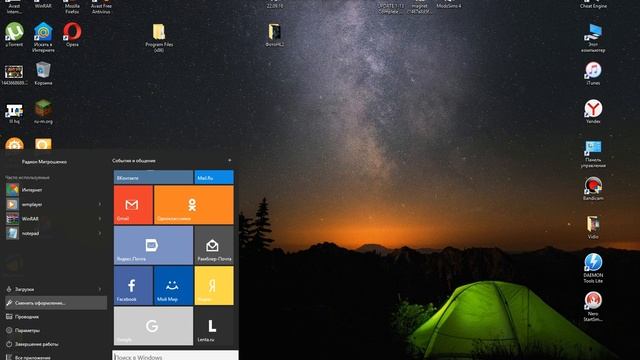Viewport: 640px width, 360px height.
Task: Open the Google tile
Action: point(153,326)
